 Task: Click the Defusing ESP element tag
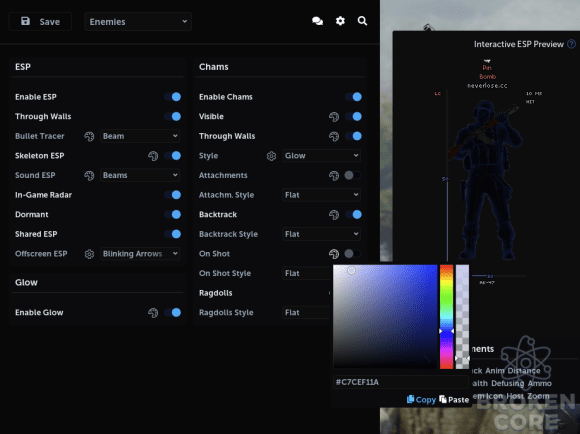(x=508, y=383)
